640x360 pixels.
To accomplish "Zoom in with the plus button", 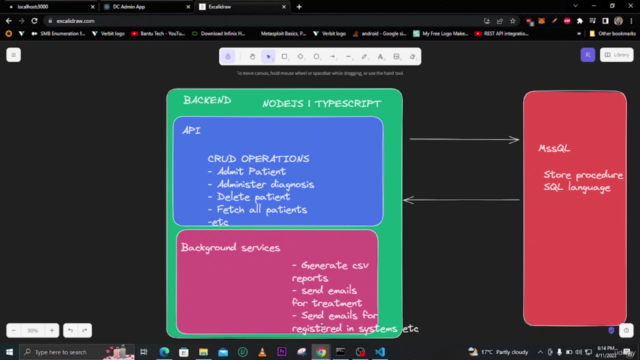I will point(52,330).
